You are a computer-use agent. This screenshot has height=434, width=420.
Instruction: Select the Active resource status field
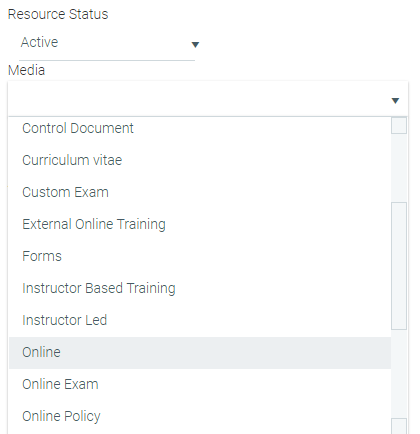click(x=107, y=43)
